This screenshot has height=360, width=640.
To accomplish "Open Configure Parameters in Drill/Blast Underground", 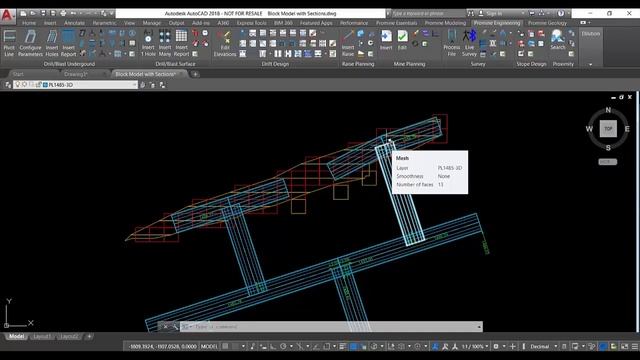I will pos(30,43).
